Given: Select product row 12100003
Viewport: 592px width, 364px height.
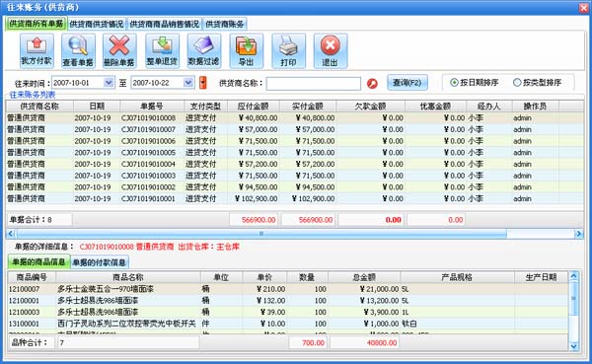Looking at the screenshot, I should [288, 312].
